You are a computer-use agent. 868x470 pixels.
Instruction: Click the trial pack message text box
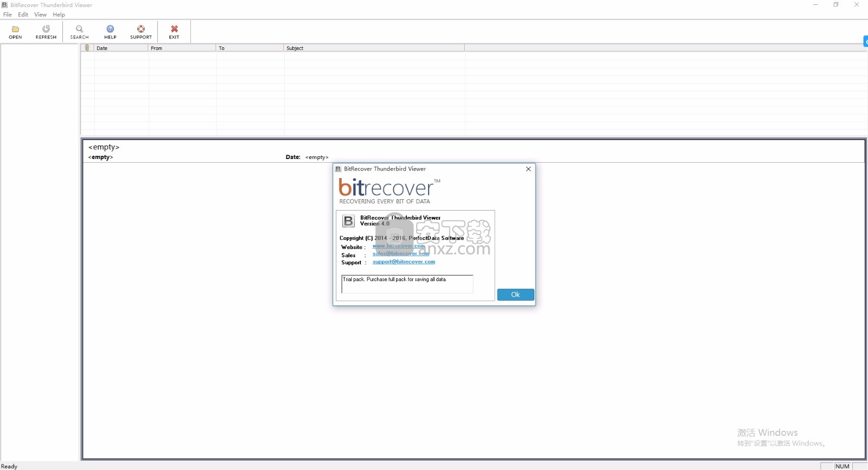point(407,284)
